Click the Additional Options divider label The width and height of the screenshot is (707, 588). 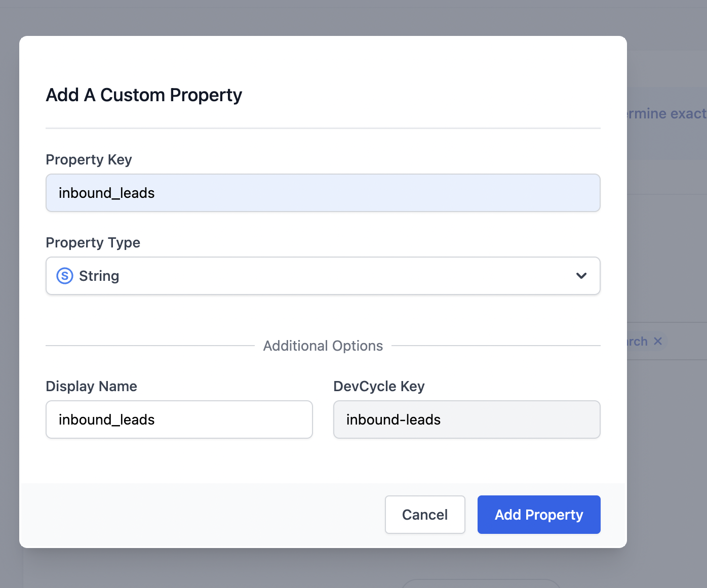coord(323,346)
